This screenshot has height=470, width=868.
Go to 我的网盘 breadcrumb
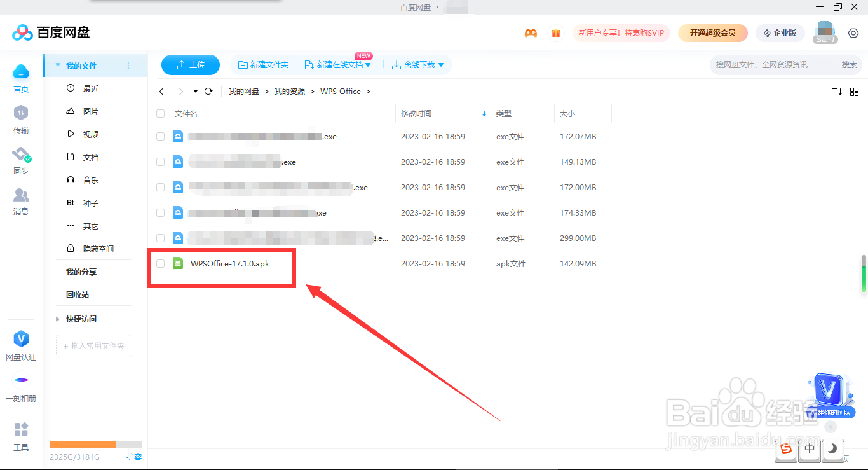(x=244, y=92)
